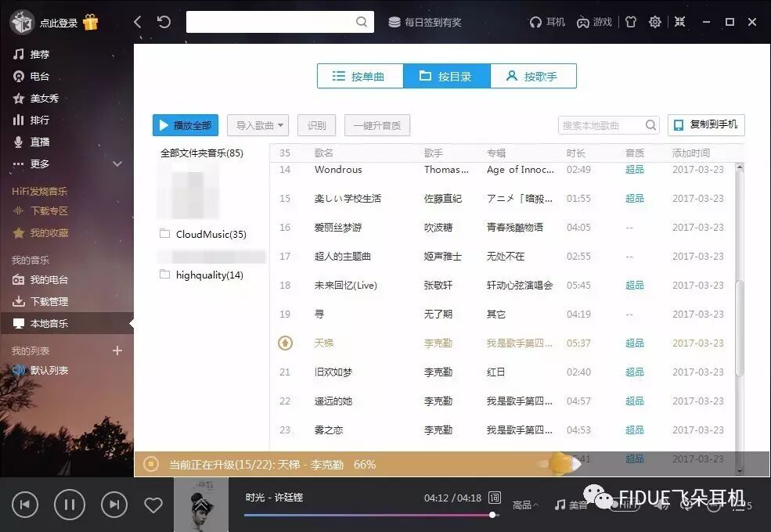The image size is (771, 532).
Task: Open the settings gear
Action: point(655,22)
